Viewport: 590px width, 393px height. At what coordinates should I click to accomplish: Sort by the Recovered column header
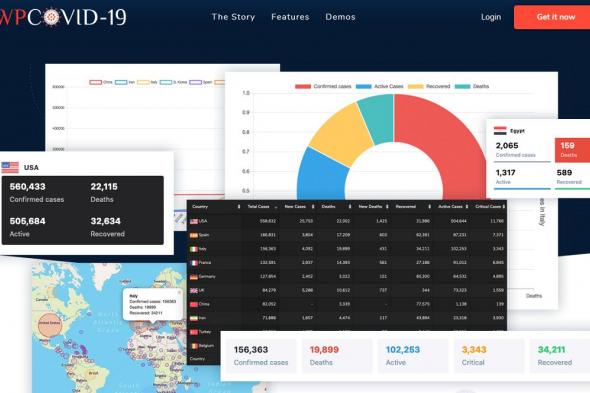413,206
